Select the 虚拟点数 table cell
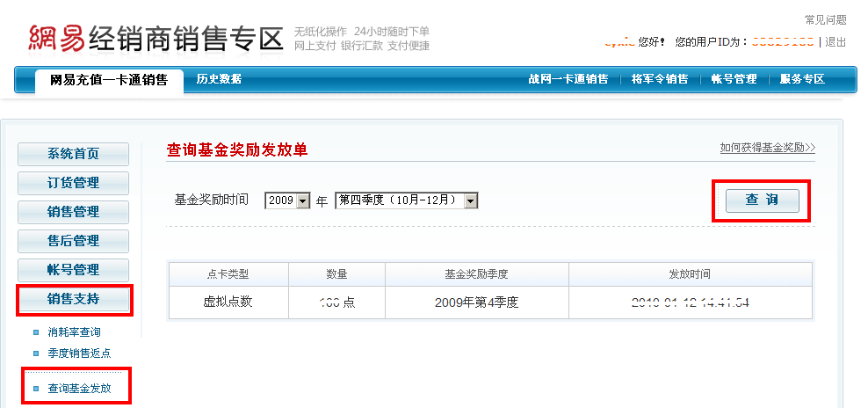 coord(228,302)
